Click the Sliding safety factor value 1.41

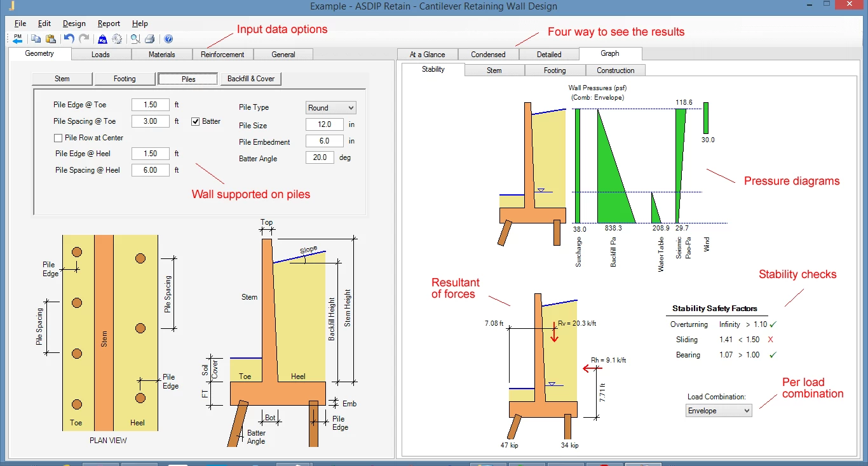click(726, 340)
